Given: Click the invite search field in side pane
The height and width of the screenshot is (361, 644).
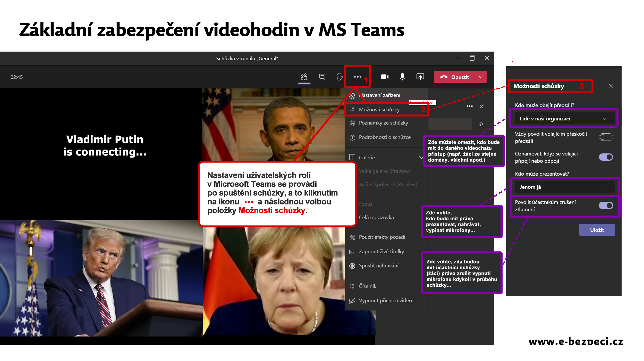Looking at the screenshot, I should [450, 124].
